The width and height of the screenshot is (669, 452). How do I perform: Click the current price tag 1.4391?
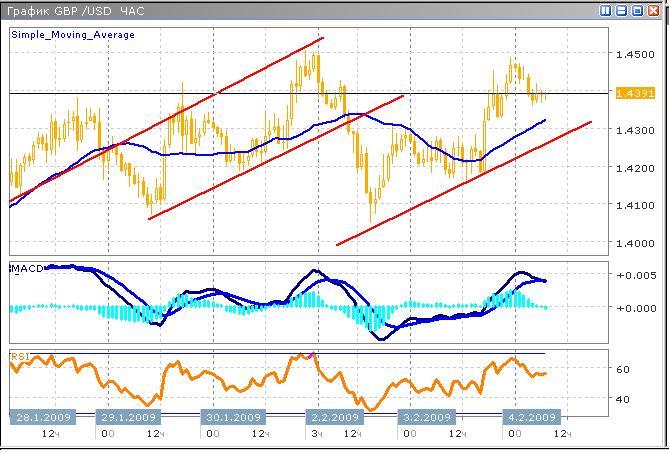[635, 93]
